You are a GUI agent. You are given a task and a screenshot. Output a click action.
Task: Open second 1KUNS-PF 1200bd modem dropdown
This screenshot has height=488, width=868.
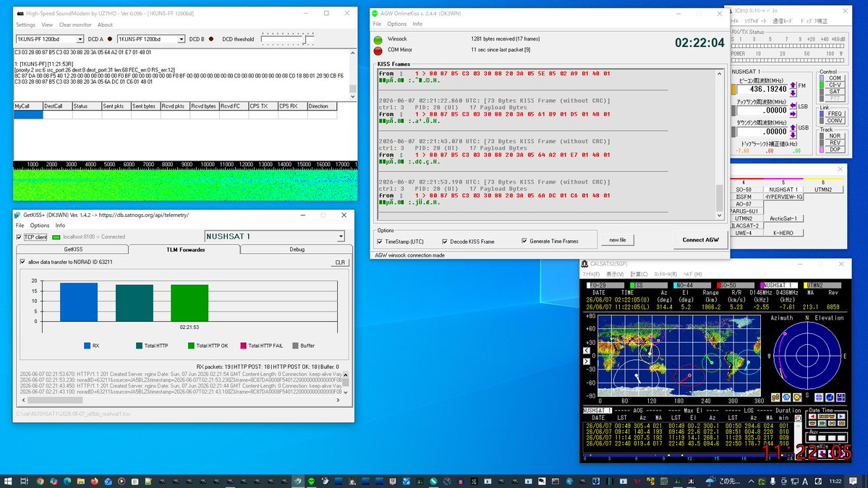[181, 39]
